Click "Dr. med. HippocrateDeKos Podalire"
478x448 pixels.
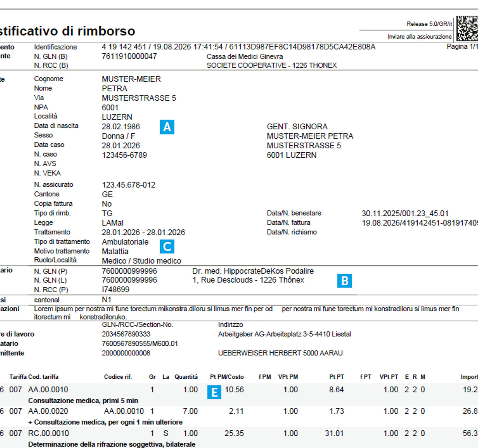click(253, 271)
